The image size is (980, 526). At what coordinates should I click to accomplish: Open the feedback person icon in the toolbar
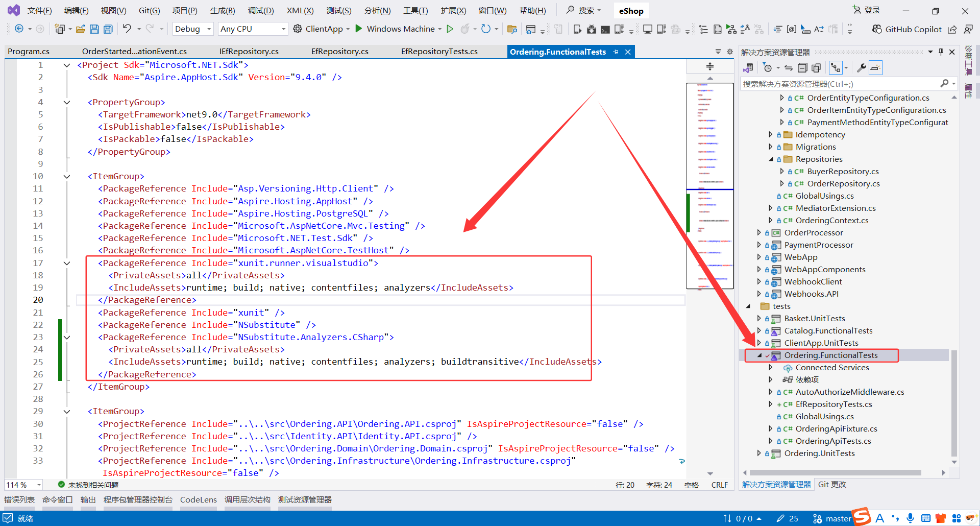point(968,29)
